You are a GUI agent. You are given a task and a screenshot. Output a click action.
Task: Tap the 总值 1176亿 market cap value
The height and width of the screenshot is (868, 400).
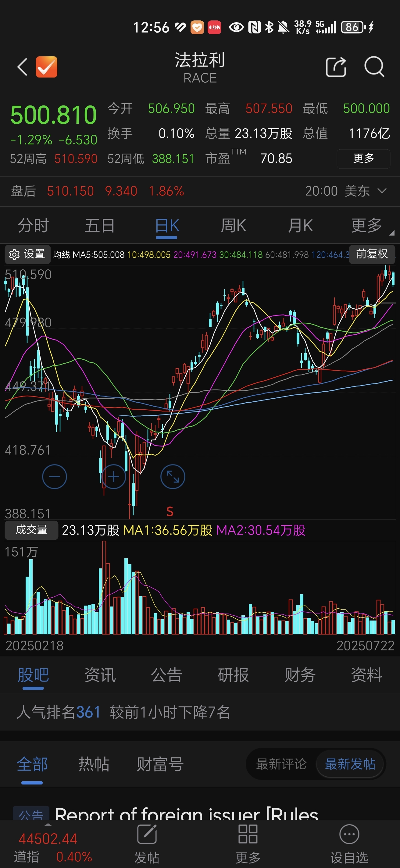pyautogui.click(x=369, y=133)
